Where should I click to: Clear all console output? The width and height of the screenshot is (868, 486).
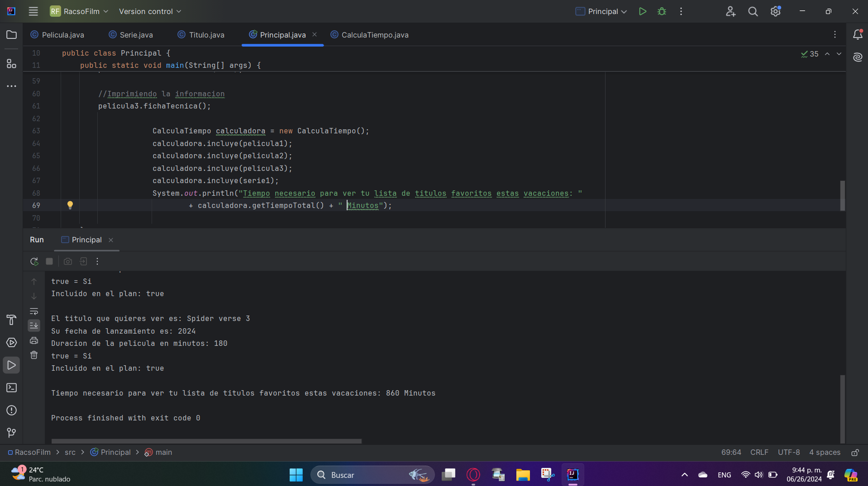coord(34,355)
